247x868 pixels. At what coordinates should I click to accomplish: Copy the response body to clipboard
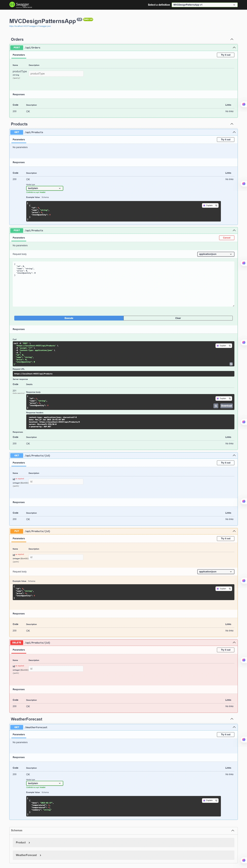[216, 406]
